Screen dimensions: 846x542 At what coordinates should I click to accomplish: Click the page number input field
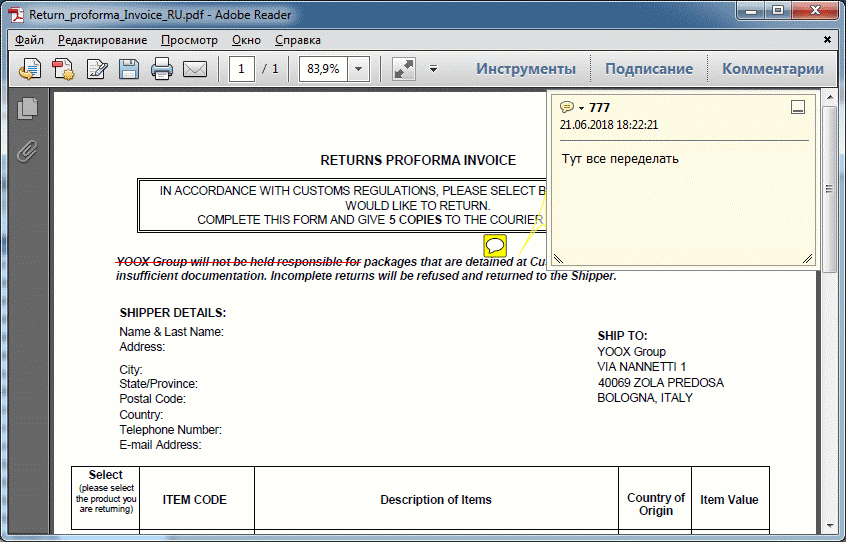pos(241,69)
